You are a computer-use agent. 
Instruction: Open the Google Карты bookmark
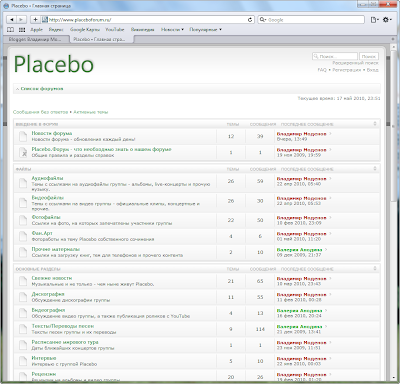click(85, 30)
